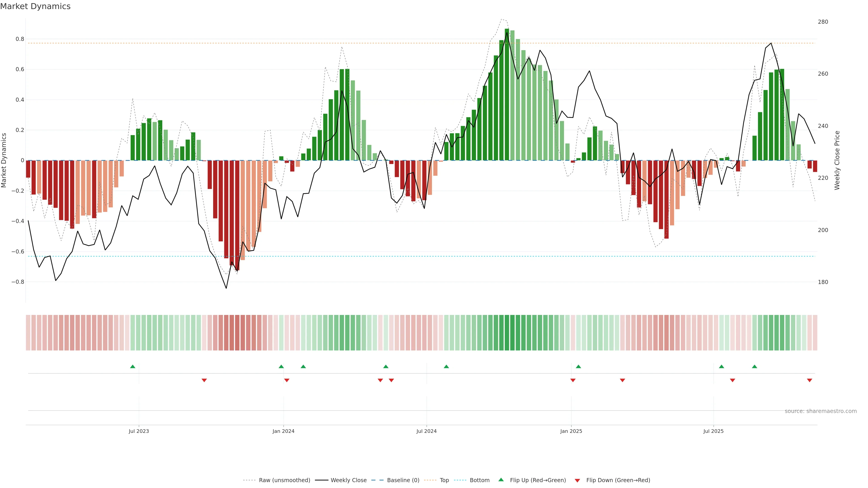Screen dimensions: 868x488
Task: Toggle Weekly Close legend entry
Action: 348,480
